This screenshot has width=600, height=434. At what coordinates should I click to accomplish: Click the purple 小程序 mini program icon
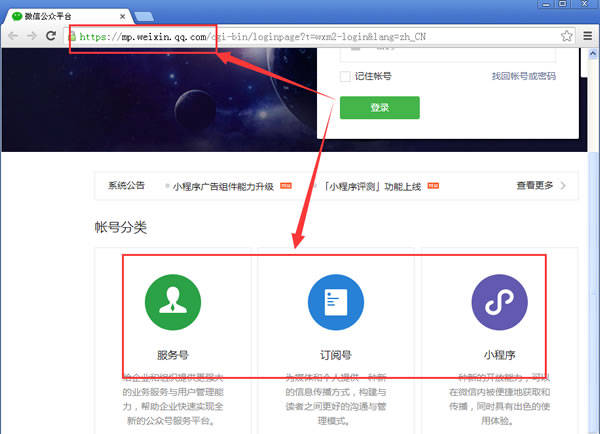499,302
